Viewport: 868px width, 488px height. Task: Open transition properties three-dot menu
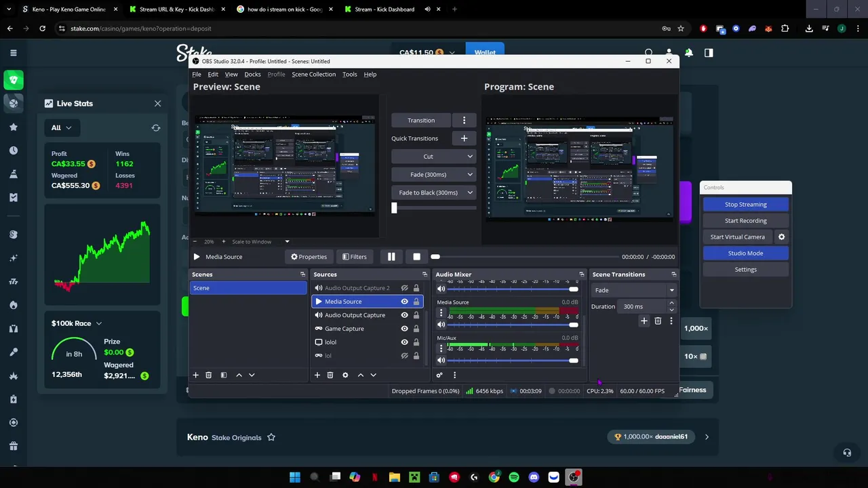671,321
